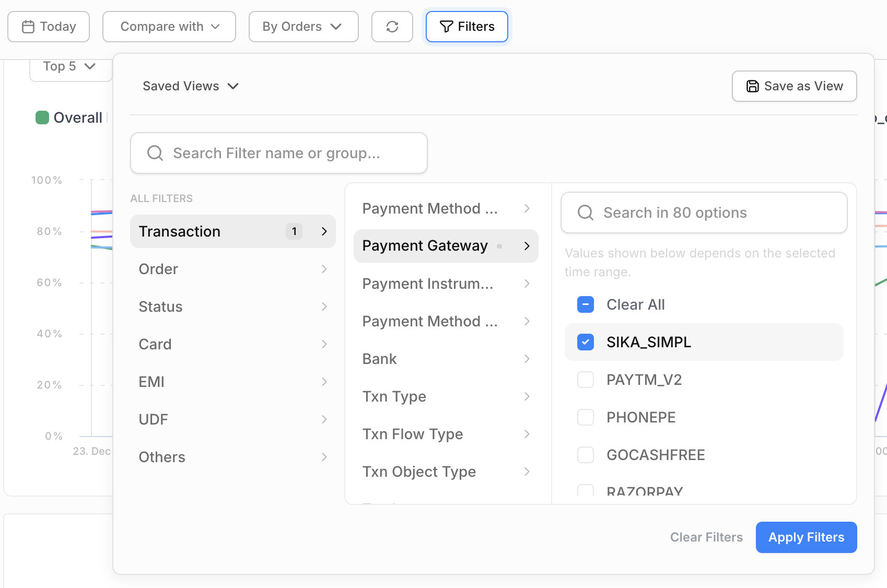Click the Clear Filters link

[x=706, y=537]
